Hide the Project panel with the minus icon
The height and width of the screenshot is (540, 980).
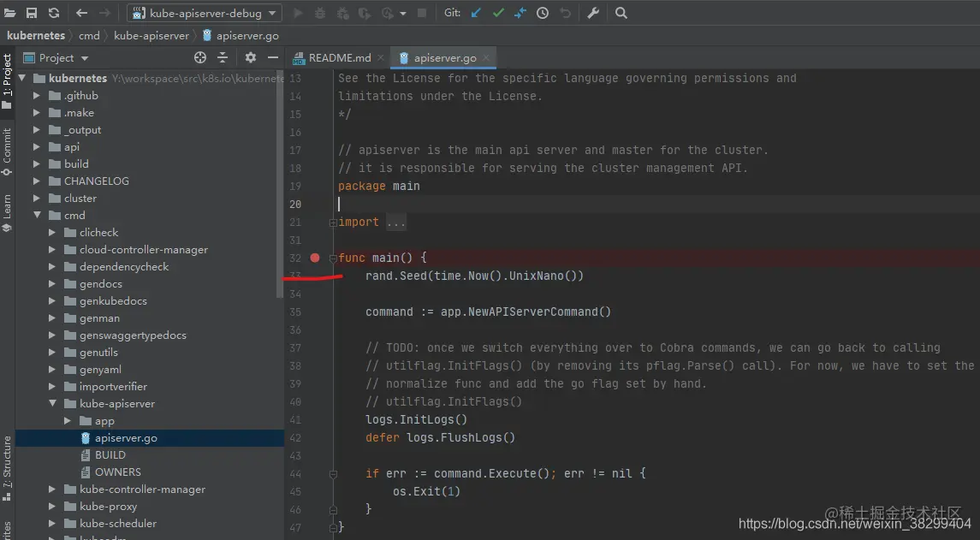point(273,57)
